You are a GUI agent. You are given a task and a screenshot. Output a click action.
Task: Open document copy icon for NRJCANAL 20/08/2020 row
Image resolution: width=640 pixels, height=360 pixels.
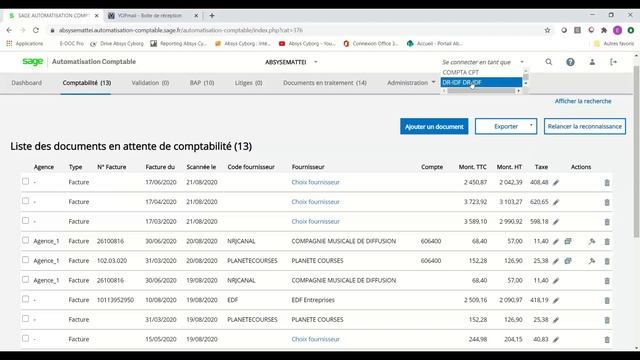[x=568, y=241]
